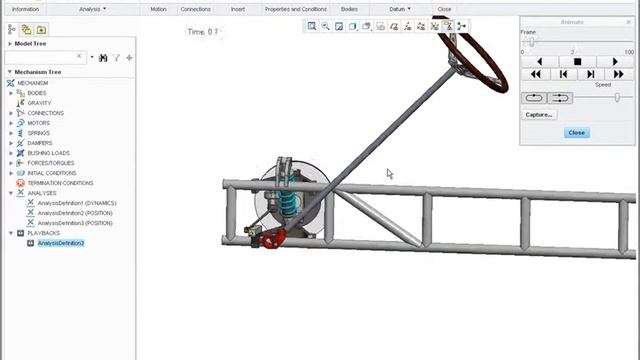Select the GRAVITY item in Mechanism Tree
Image resolution: width=640 pixels, height=360 pixels.
pyautogui.click(x=39, y=103)
